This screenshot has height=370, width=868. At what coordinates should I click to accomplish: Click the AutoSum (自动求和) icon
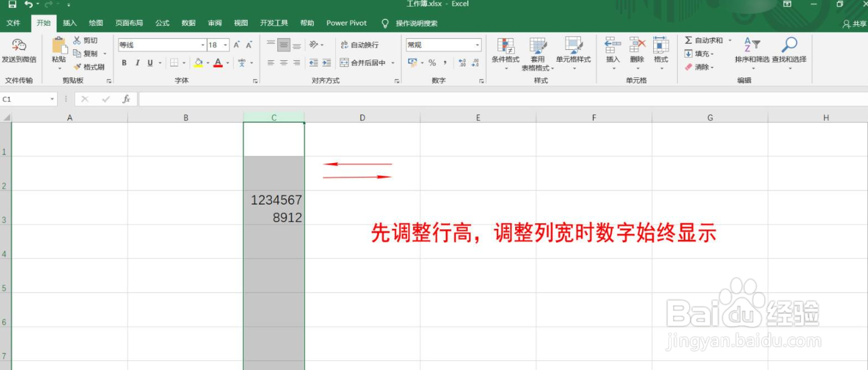point(695,40)
